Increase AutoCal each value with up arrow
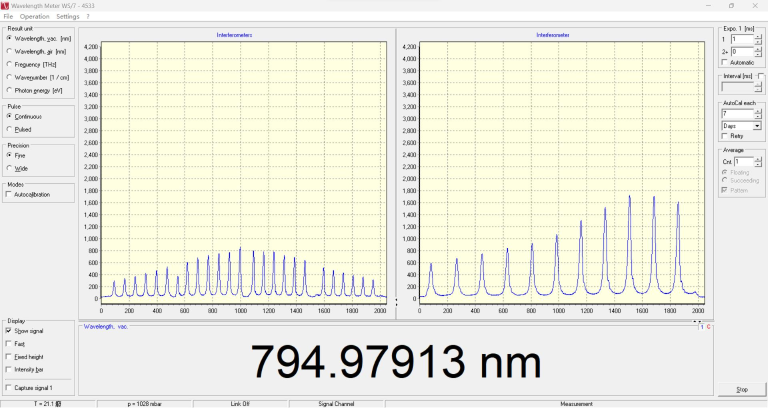The height and width of the screenshot is (408, 768). [x=758, y=111]
